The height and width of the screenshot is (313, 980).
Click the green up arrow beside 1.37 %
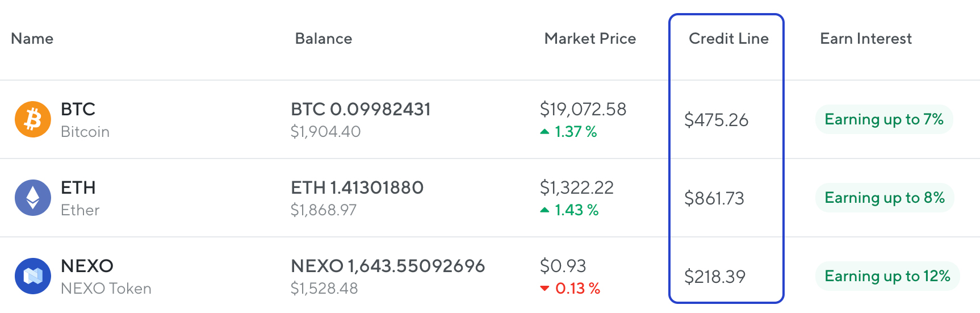545,132
